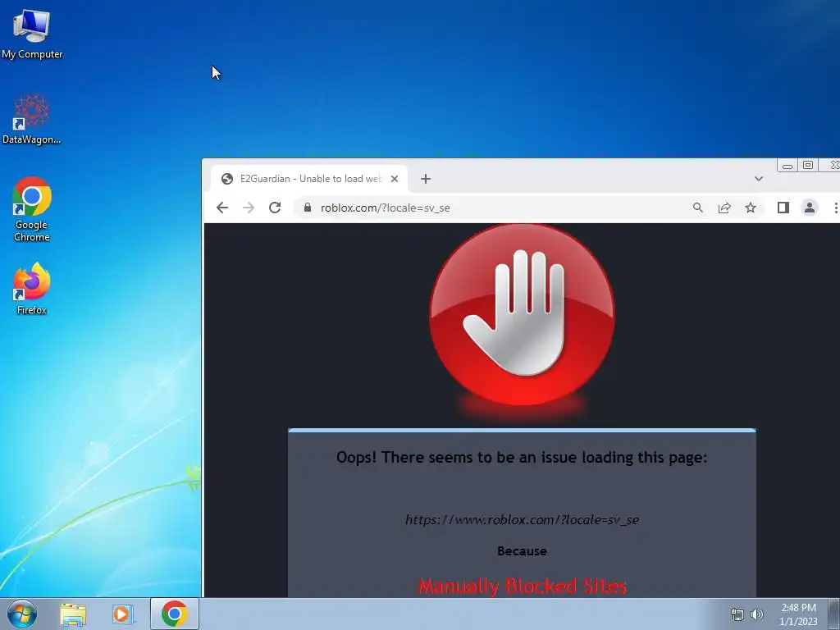Click the Show Desktop strip beside clock
840x630 pixels.
click(x=834, y=614)
